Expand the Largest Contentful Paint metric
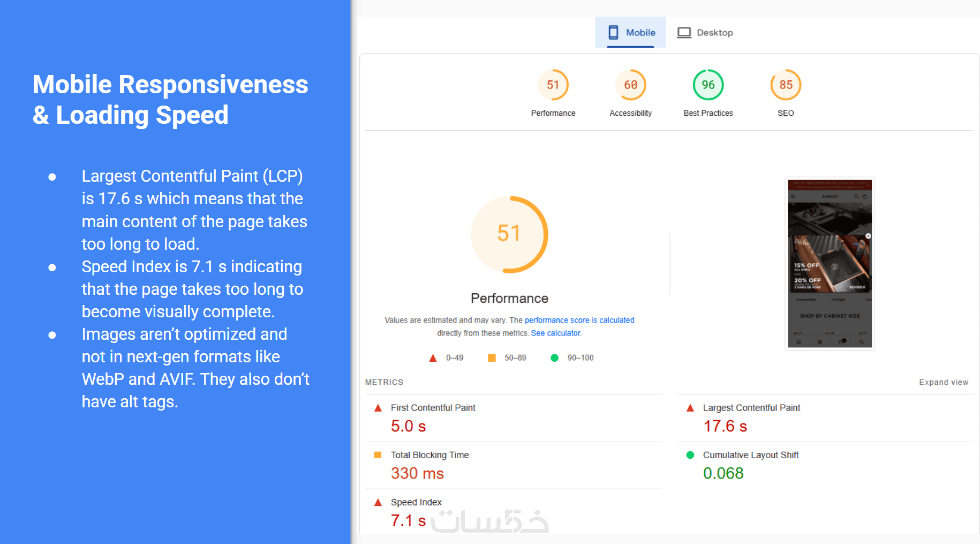This screenshot has height=544, width=980. 825,418
